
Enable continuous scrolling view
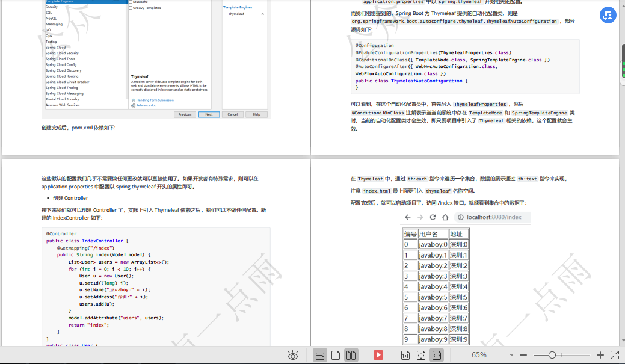[319, 355]
